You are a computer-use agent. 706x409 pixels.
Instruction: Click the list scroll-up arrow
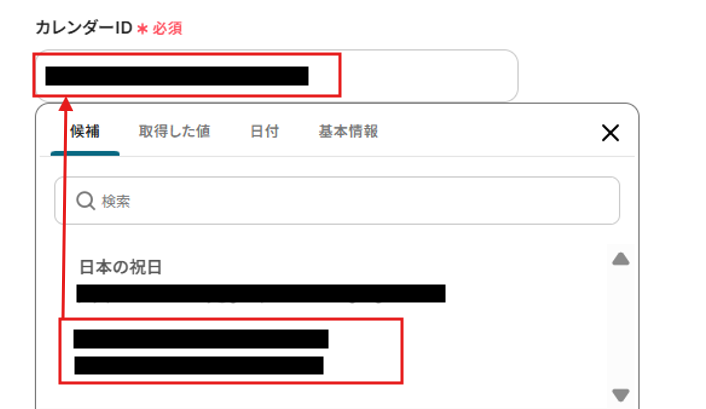pyautogui.click(x=620, y=259)
